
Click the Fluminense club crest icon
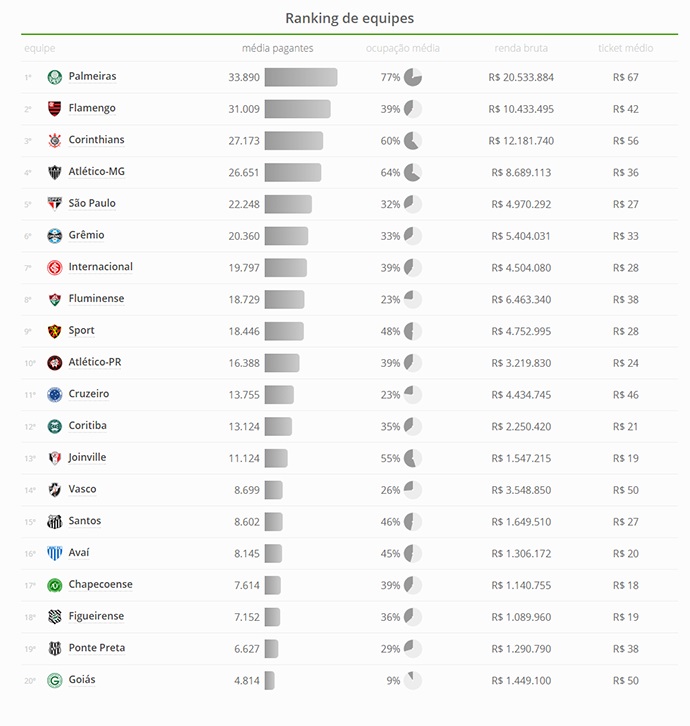(x=55, y=300)
